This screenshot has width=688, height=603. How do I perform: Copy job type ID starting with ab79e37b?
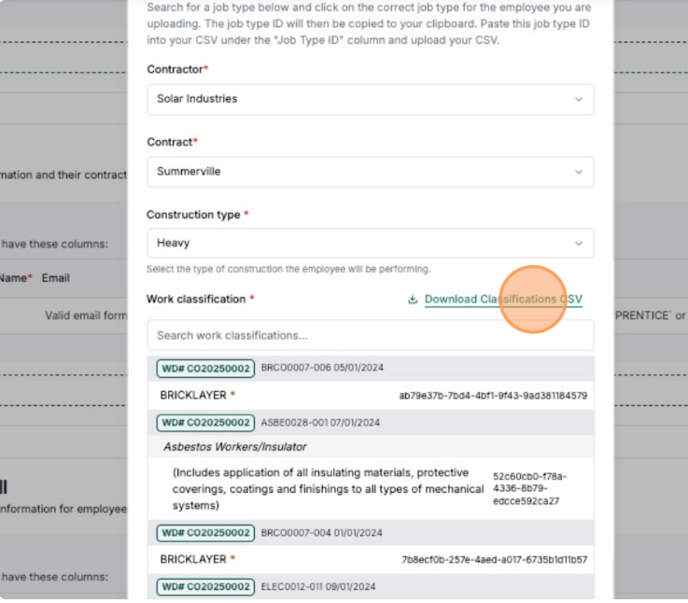point(493,396)
